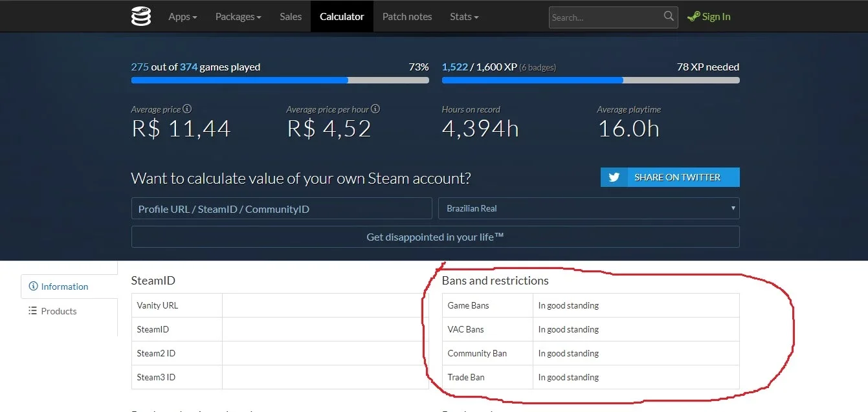Click the Products list icon in sidebar

[33, 311]
